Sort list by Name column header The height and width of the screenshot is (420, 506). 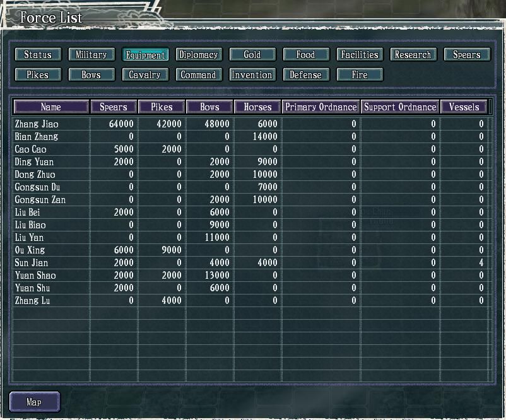tap(51, 107)
